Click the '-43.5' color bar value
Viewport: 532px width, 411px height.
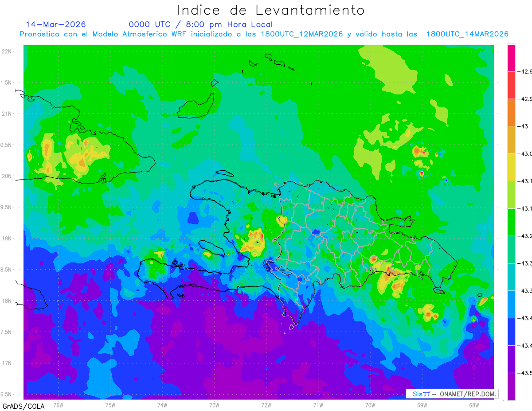tap(526, 373)
